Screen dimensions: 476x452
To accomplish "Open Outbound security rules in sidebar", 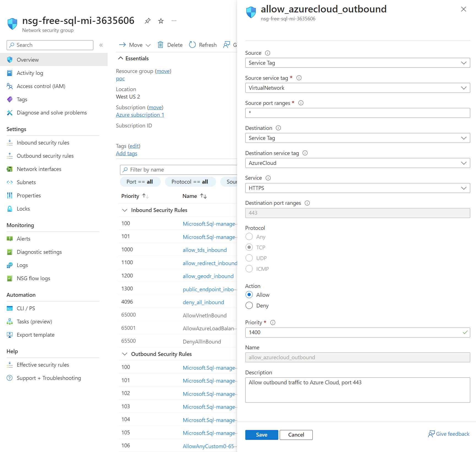I will [x=45, y=156].
